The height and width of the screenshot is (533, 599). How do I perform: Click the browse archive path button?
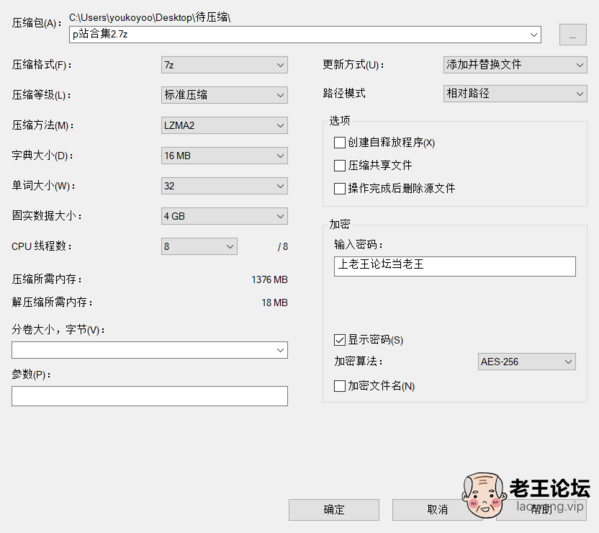click(573, 35)
